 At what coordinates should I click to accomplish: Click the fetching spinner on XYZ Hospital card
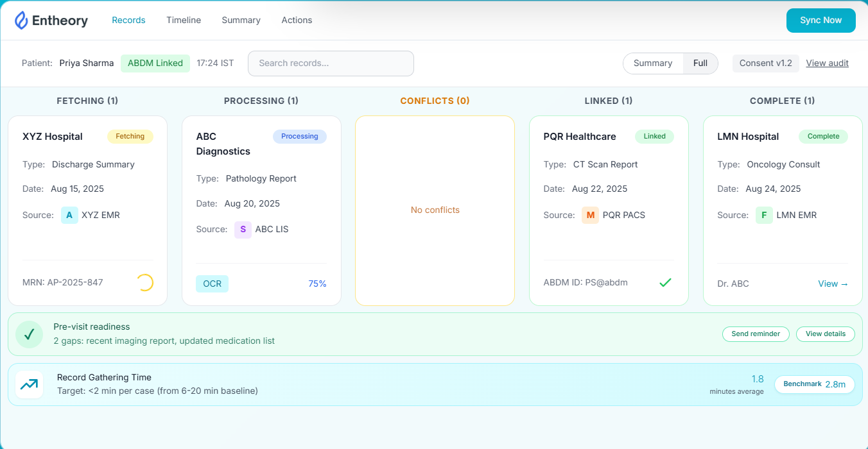click(145, 282)
